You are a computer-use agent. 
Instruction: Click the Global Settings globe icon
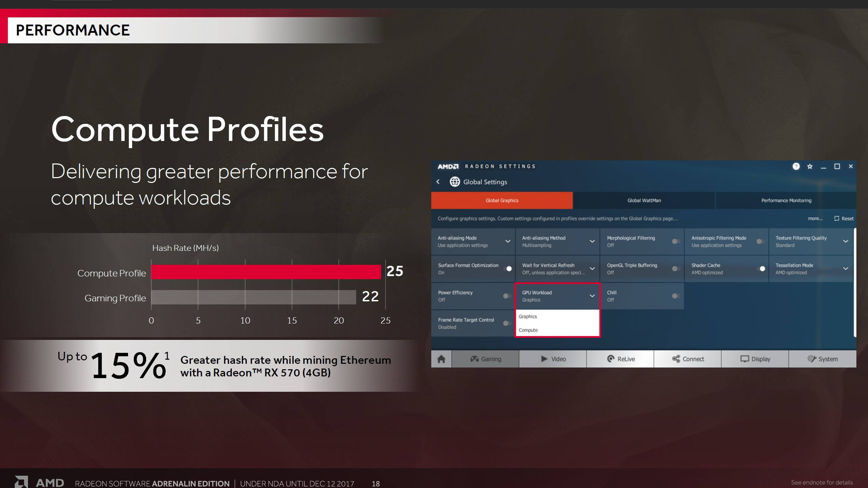tap(454, 182)
